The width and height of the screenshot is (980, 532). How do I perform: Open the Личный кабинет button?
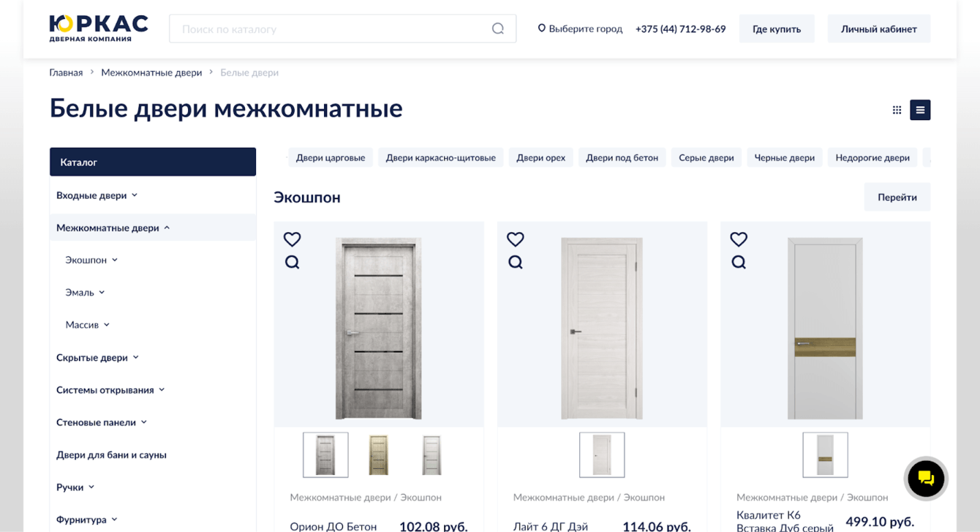click(879, 29)
